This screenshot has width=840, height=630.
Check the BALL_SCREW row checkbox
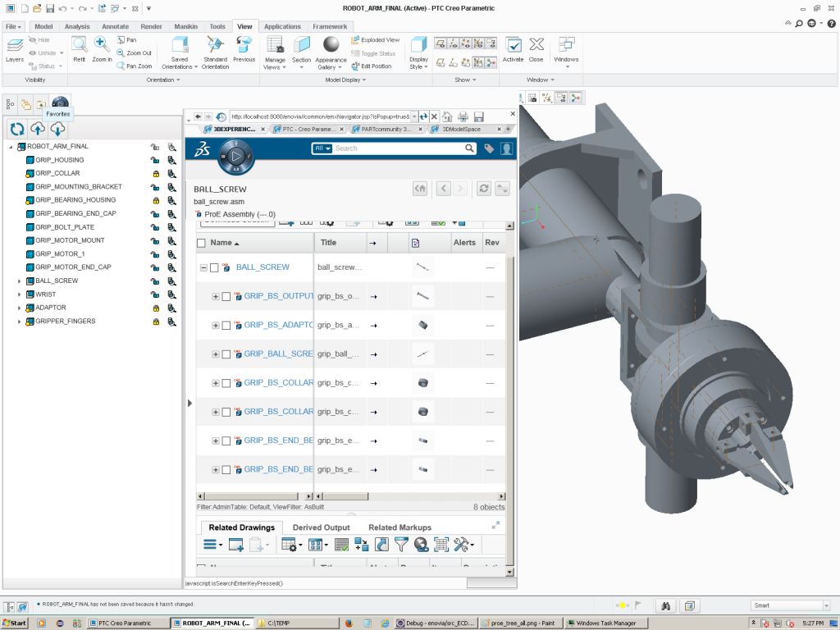214,267
